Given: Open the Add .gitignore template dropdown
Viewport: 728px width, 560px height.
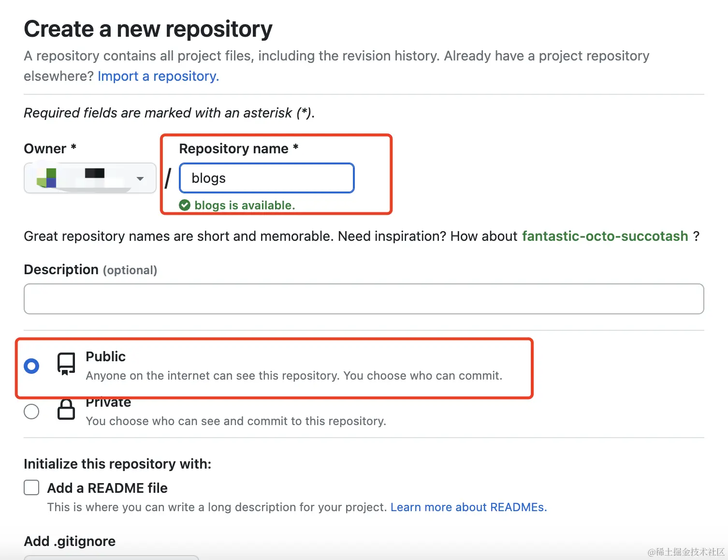Looking at the screenshot, I should [111, 557].
